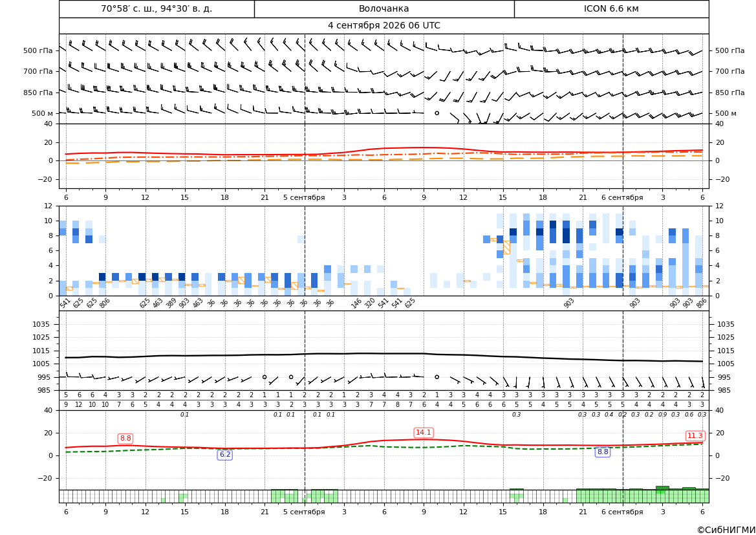Click the left 500 гПа level label

tap(38, 50)
